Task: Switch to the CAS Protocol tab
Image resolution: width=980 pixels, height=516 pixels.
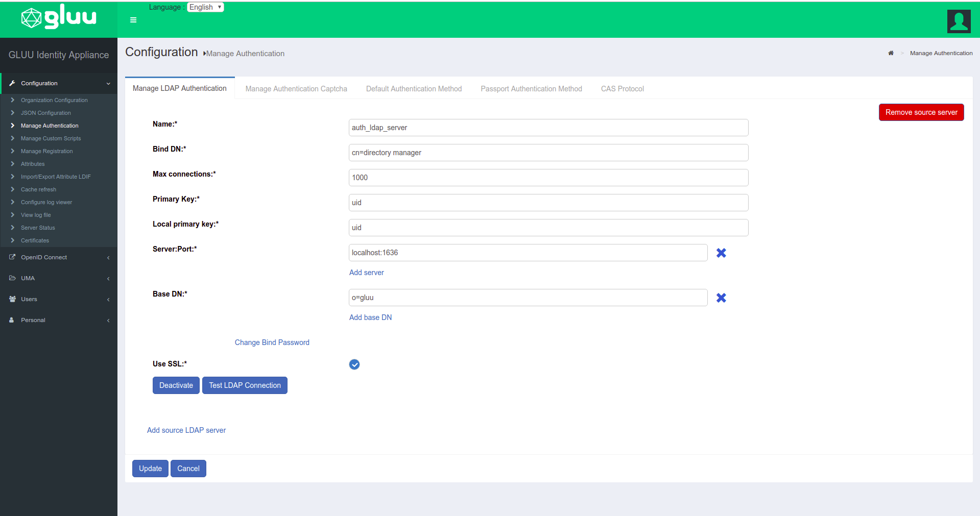Action: [x=622, y=88]
